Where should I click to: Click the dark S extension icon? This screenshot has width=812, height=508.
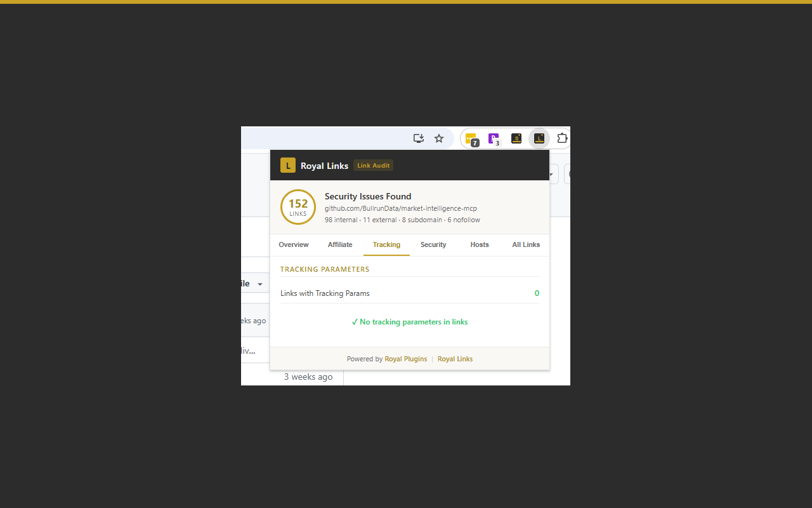(516, 138)
